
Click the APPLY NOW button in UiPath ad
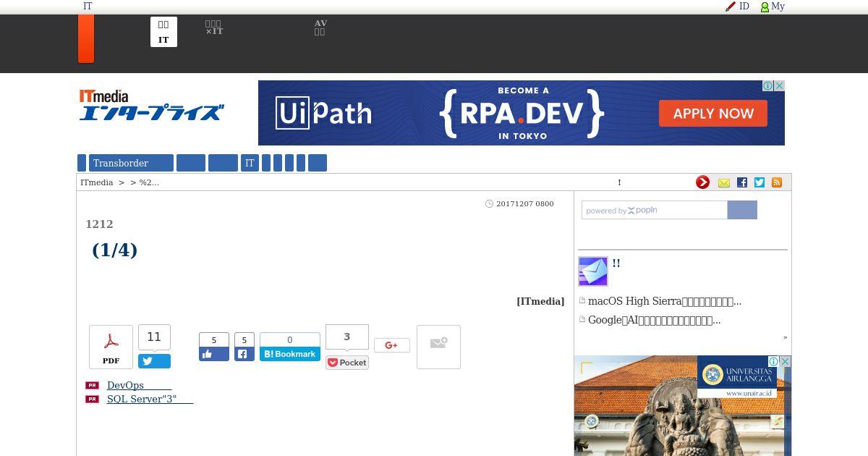click(713, 114)
